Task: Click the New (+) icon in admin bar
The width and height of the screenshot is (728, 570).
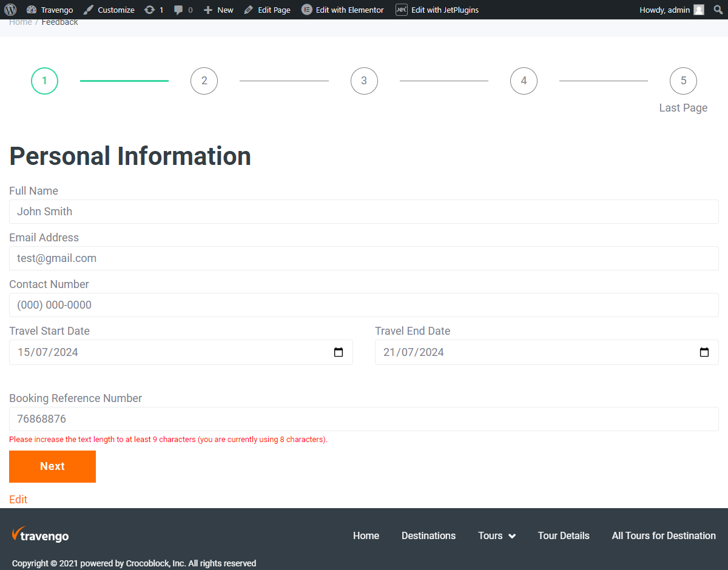Action: coord(217,9)
